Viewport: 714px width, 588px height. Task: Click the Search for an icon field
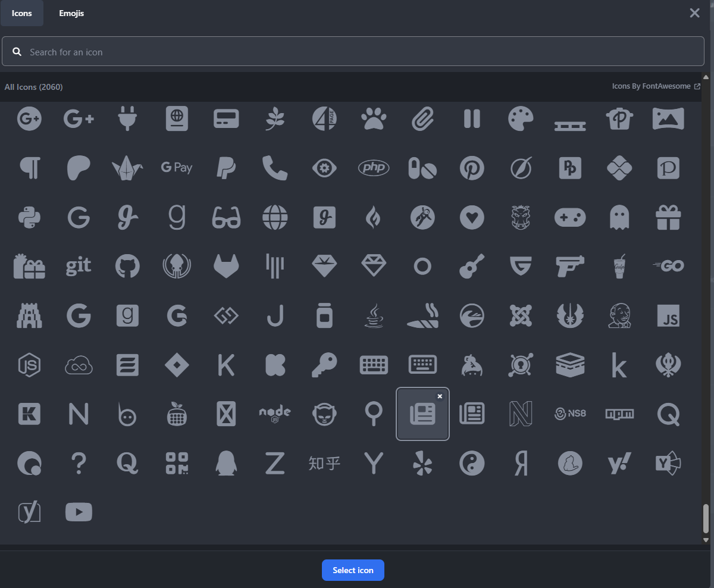click(x=357, y=52)
